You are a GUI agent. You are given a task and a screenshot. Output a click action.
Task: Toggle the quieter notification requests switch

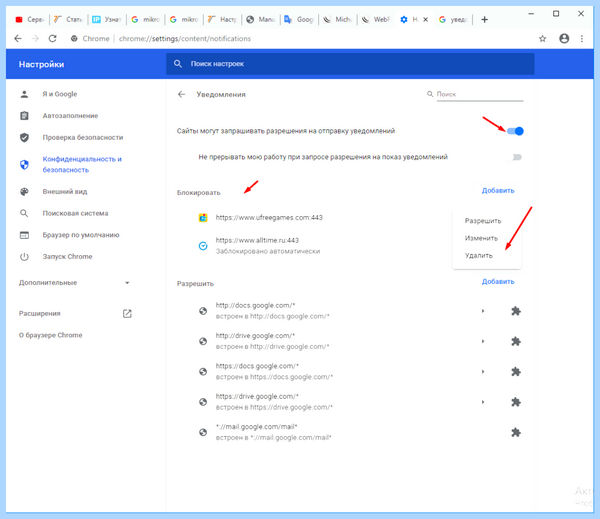click(x=515, y=157)
